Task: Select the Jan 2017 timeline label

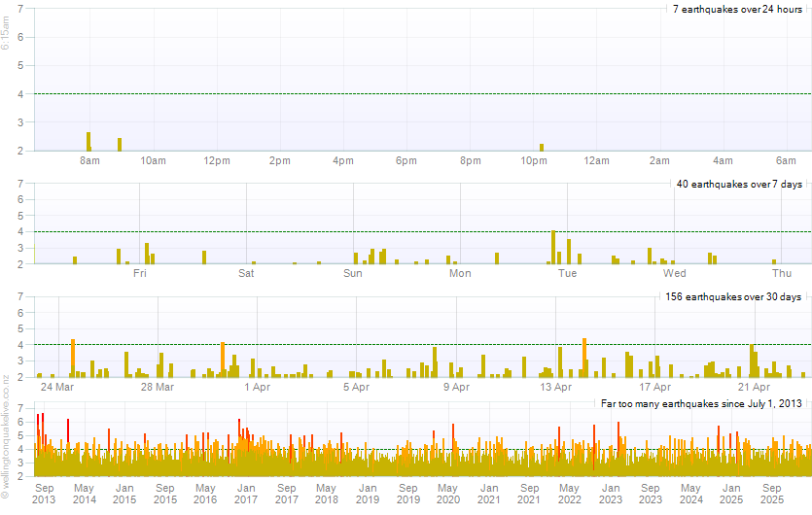Action: click(246, 494)
